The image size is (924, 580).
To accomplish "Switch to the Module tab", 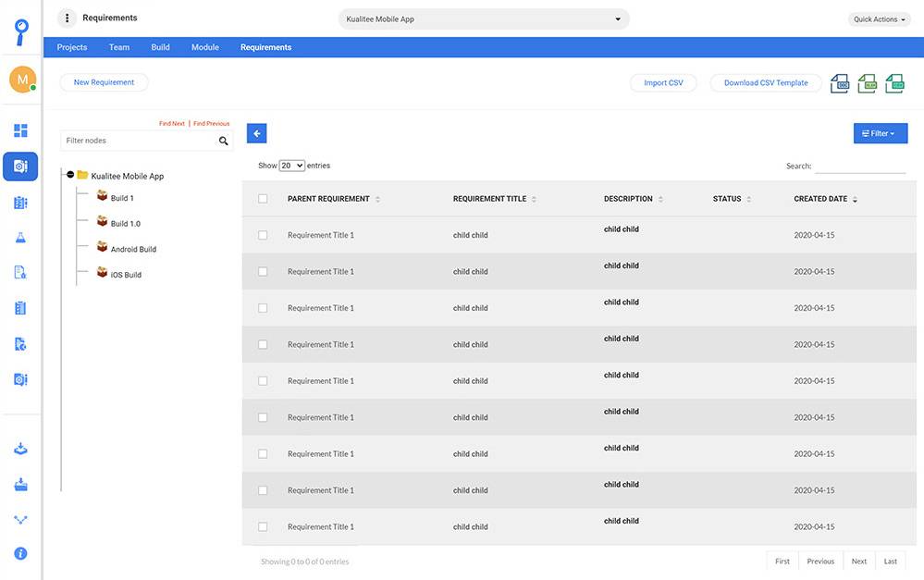I will [x=205, y=47].
